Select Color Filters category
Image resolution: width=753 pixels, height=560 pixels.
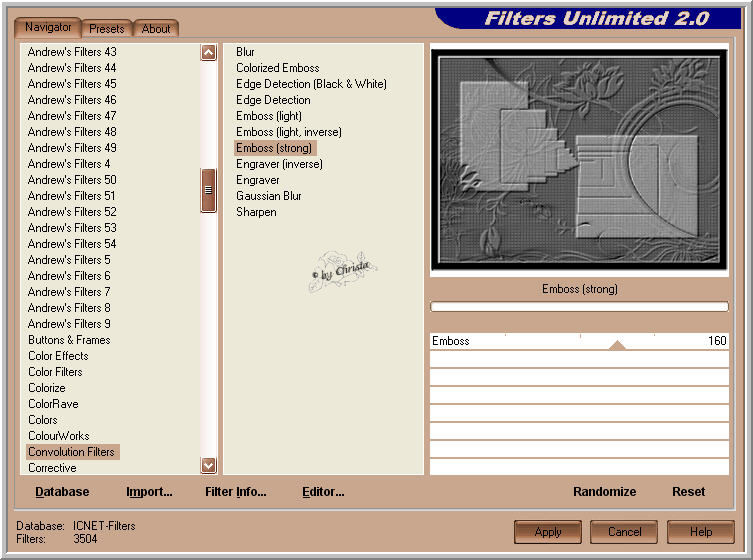55,372
